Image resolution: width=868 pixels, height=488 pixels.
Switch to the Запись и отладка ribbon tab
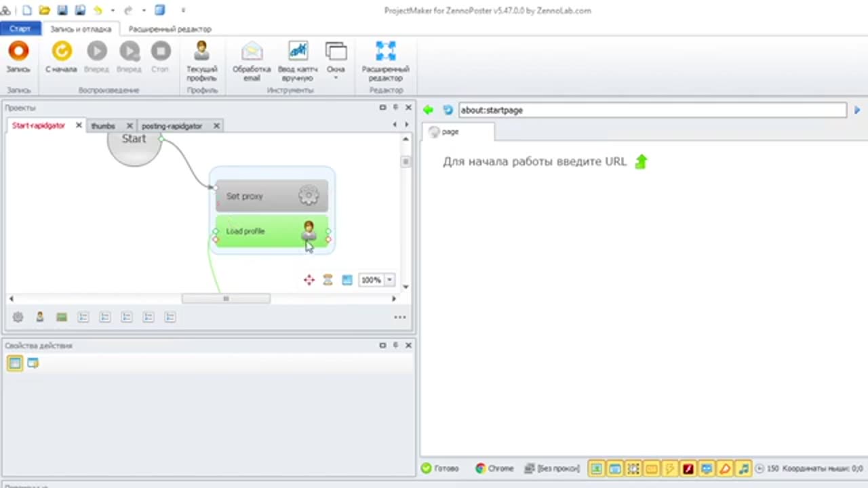coord(81,29)
